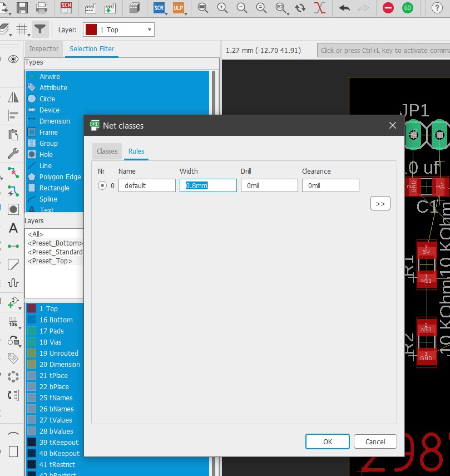450x476 pixels.
Task: Click the Print icon
Action: (42, 8)
